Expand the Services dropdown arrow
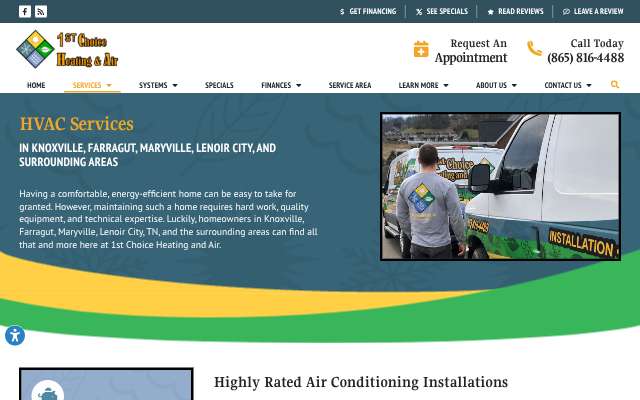 [x=109, y=85]
